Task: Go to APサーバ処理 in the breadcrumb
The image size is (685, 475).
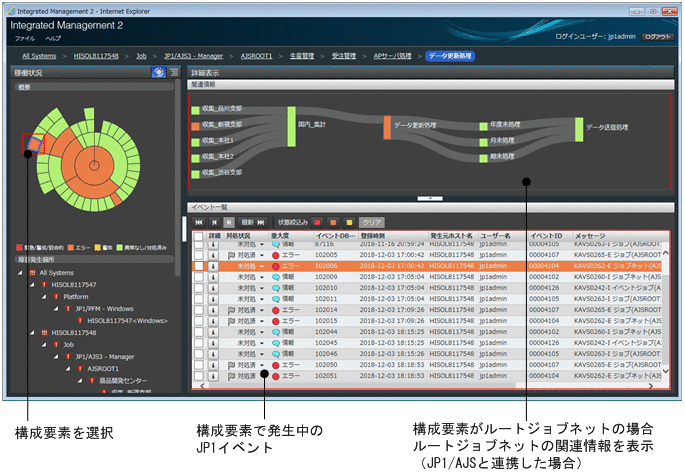Action: tap(392, 56)
